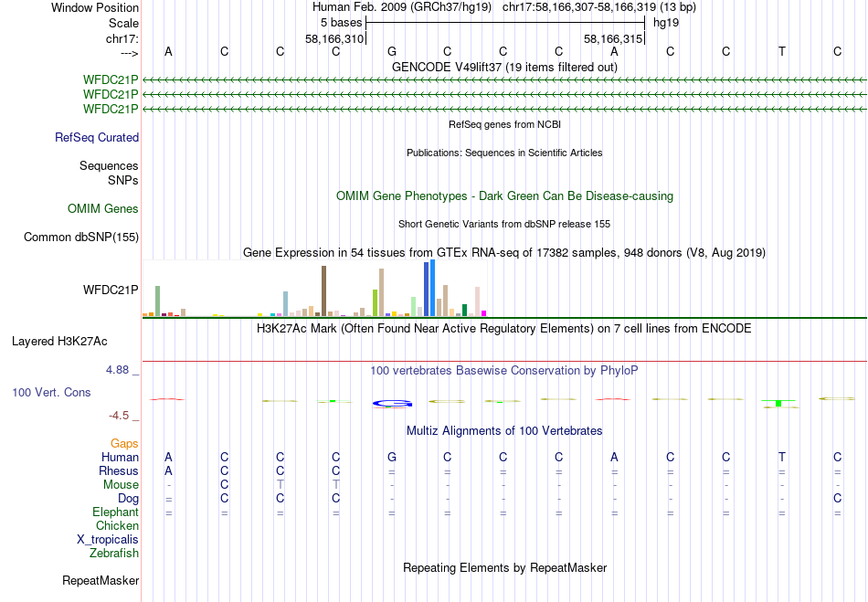
Task: Click the Scale label
Action: (x=124, y=23)
